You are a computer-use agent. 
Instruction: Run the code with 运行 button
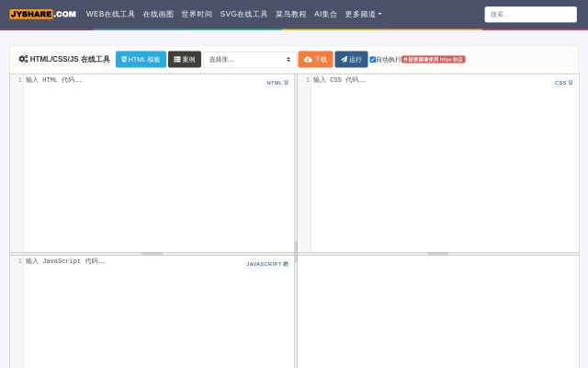(351, 59)
